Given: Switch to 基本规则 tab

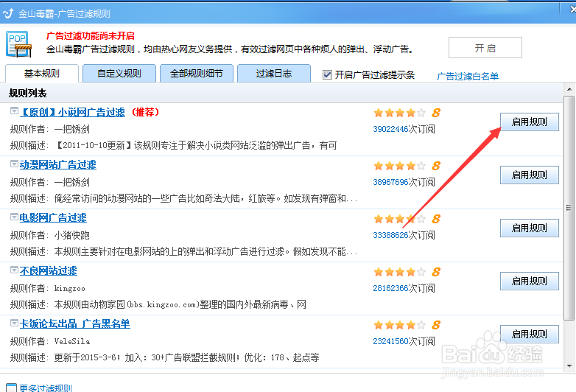Looking at the screenshot, I should 42,74.
